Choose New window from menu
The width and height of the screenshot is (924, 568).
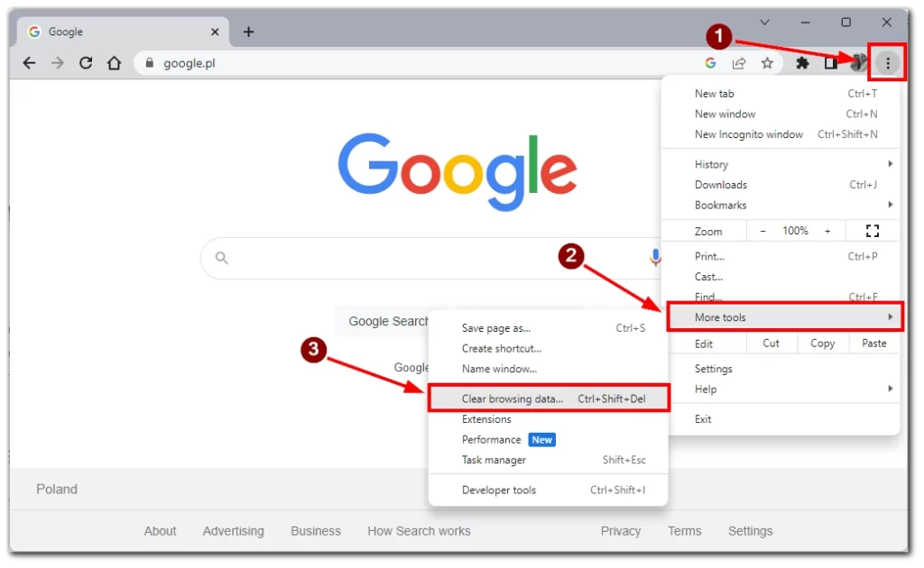tap(781, 115)
